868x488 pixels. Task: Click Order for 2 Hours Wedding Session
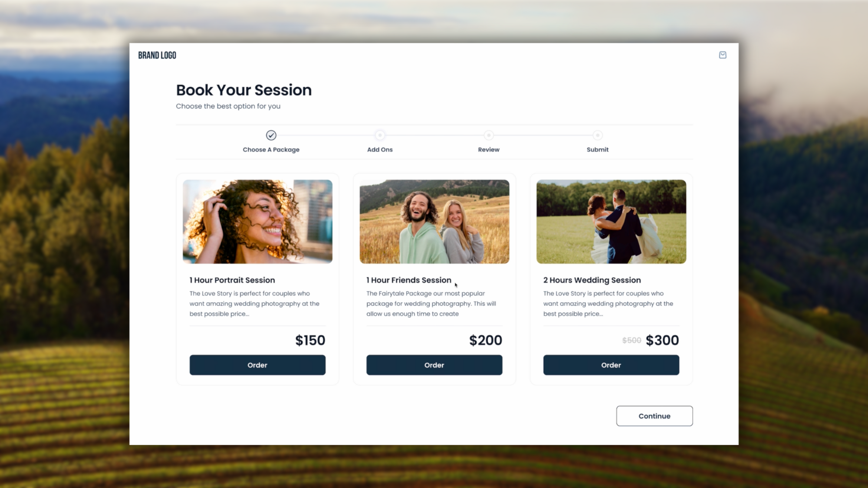coord(611,365)
